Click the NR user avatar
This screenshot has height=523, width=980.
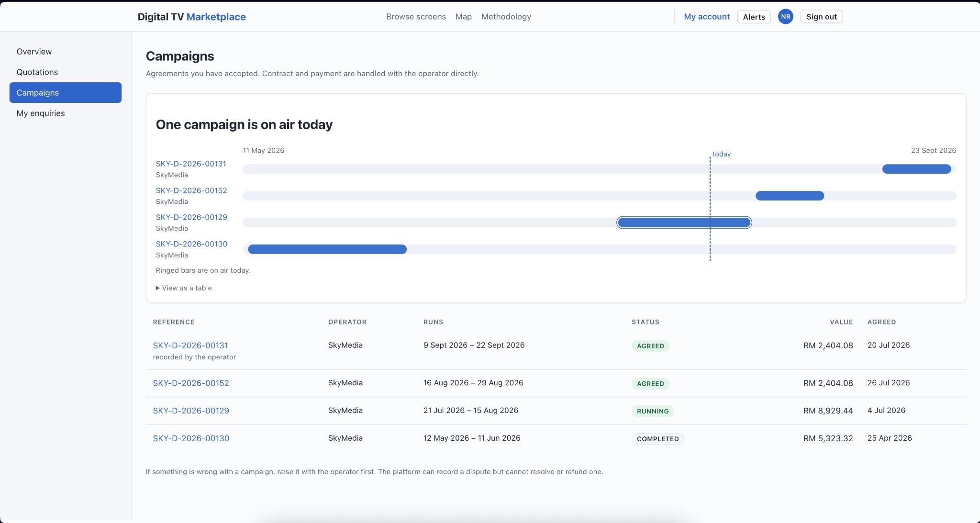[x=785, y=17]
